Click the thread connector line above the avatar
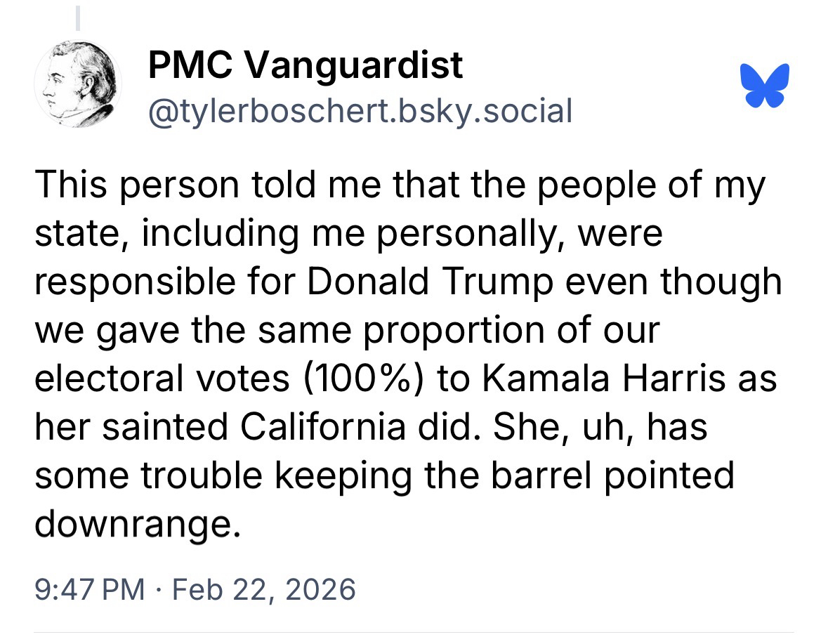The image size is (828, 644). [78, 18]
